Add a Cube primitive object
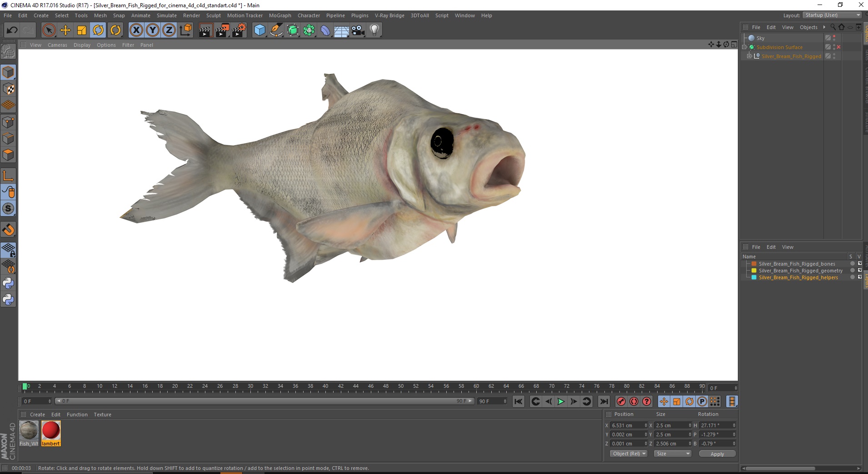The width and height of the screenshot is (868, 474). click(259, 30)
